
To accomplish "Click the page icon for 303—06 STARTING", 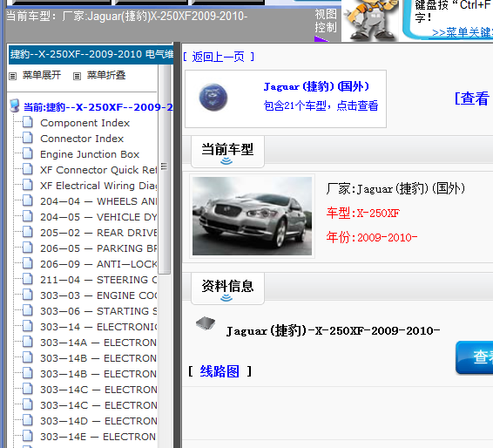I will (28, 311).
